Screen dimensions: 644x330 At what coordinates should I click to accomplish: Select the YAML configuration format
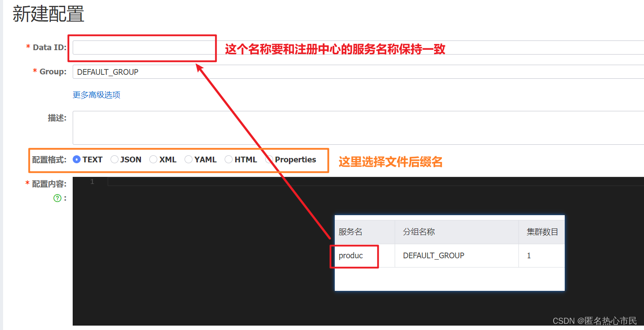[189, 159]
